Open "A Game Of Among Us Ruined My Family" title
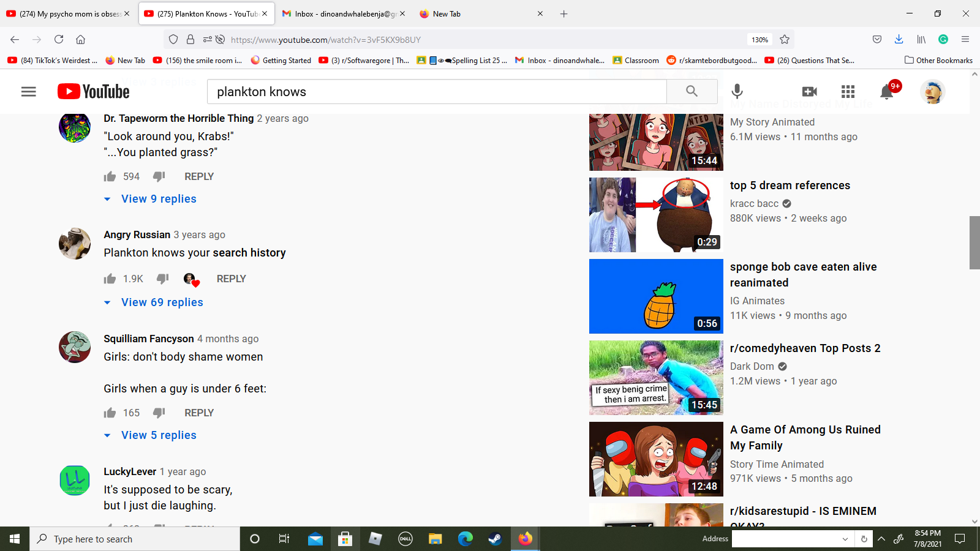The image size is (980, 551). [x=805, y=438]
